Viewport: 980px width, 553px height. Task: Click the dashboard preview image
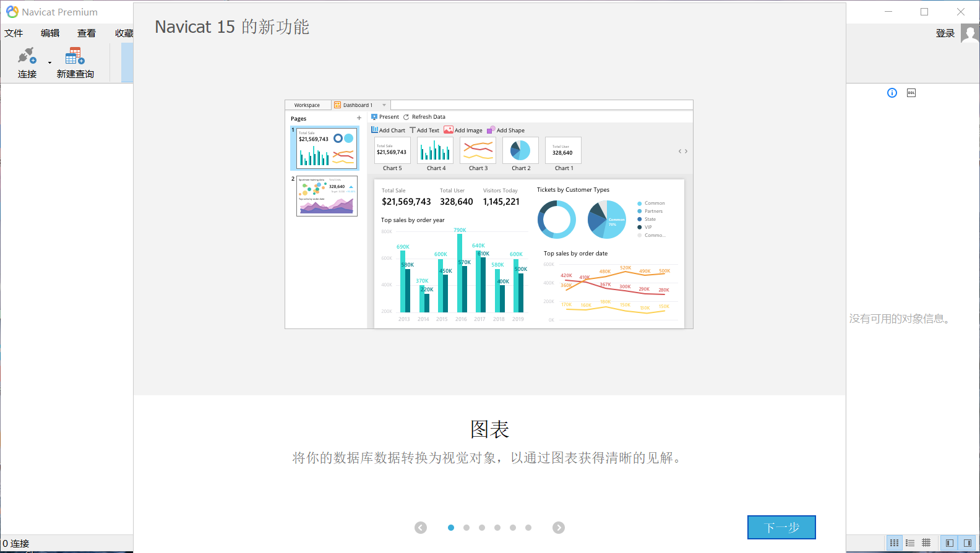[x=489, y=214]
